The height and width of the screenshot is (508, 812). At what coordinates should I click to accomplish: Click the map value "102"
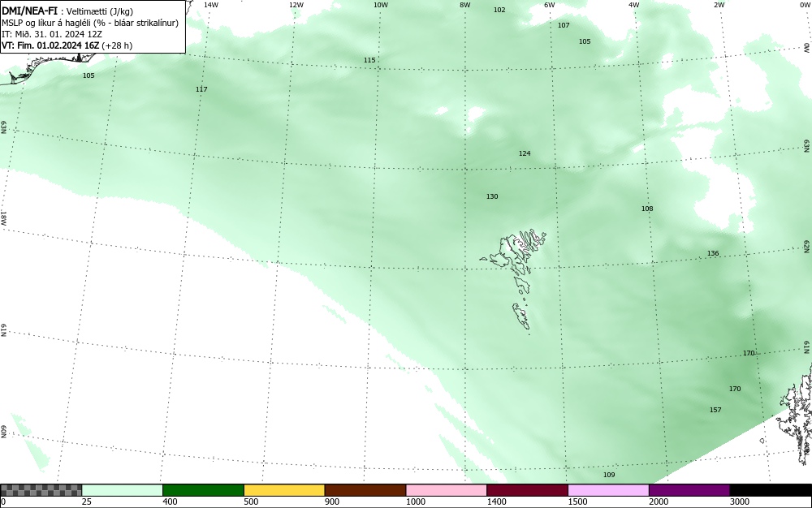499,10
